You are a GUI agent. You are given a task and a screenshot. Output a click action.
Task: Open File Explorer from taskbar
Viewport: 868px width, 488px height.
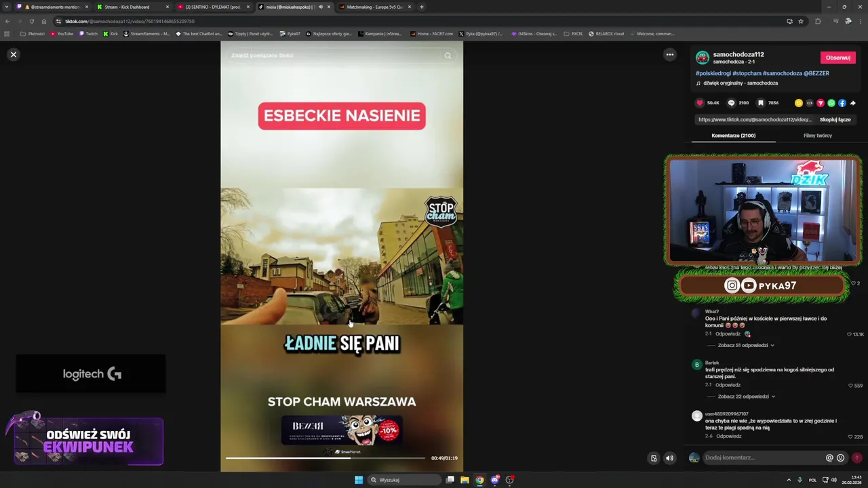pos(465,480)
